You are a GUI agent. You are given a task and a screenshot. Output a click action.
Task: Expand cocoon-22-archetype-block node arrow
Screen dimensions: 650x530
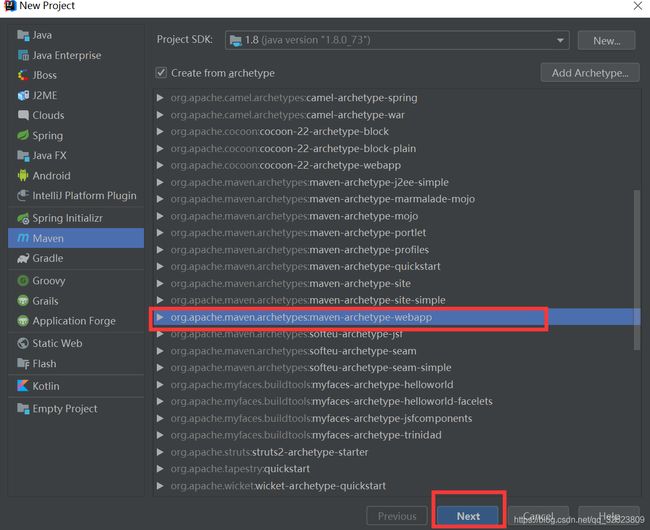(160, 131)
